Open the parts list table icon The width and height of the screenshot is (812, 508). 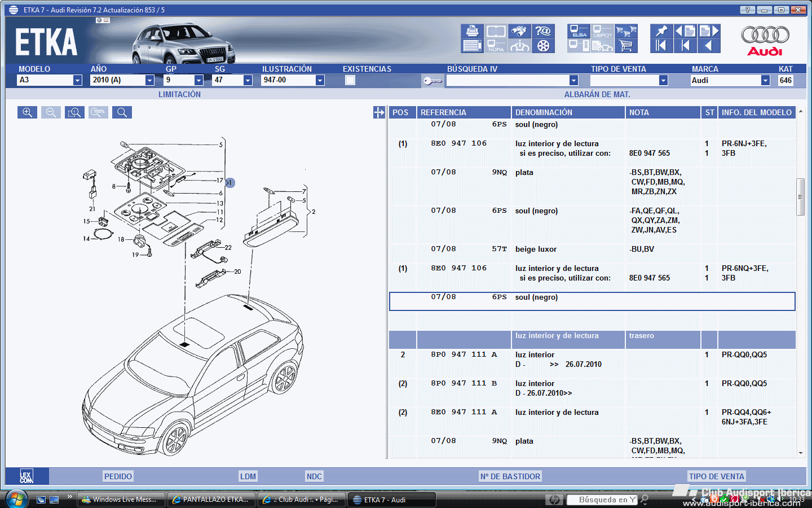click(472, 46)
